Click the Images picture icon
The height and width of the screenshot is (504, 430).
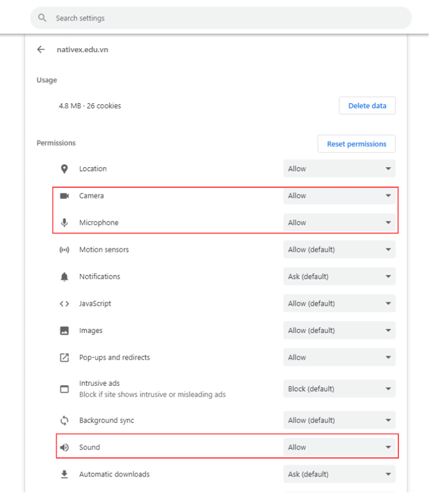click(65, 330)
